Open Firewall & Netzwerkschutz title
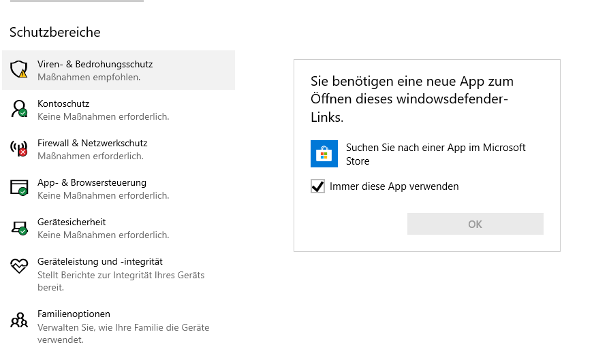Image resolution: width=609 pixels, height=364 pixels. coord(93,143)
